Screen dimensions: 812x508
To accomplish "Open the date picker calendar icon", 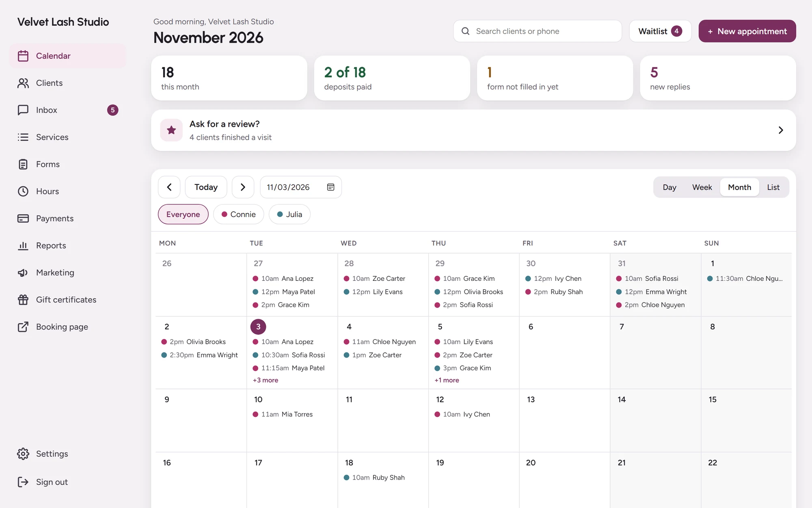I will pos(330,187).
